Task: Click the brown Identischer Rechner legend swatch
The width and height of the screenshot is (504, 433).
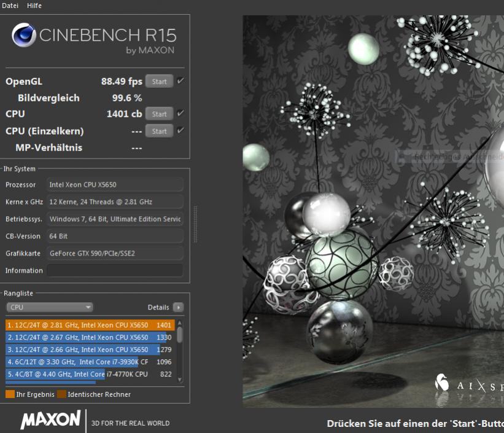Action: click(61, 394)
